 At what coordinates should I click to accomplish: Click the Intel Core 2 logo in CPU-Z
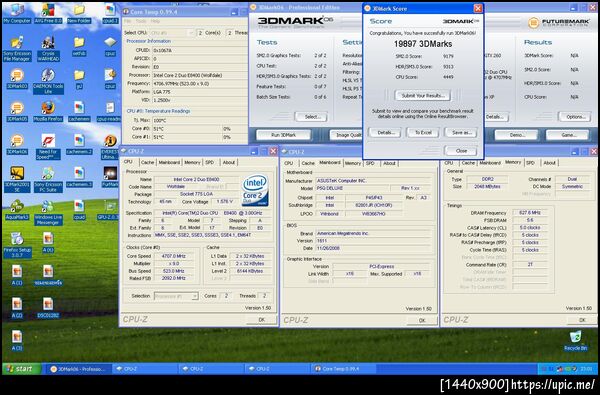[x=255, y=191]
